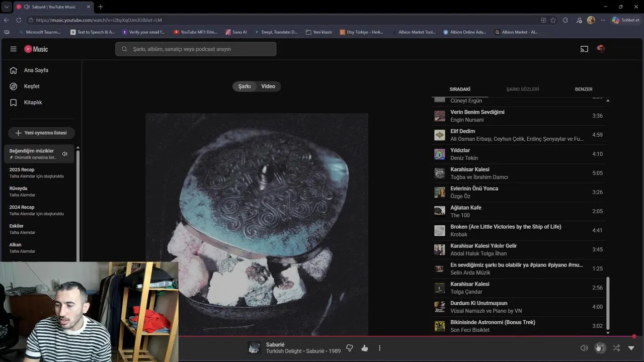
Task: Dislike the song Saburié
Action: (x=350, y=348)
